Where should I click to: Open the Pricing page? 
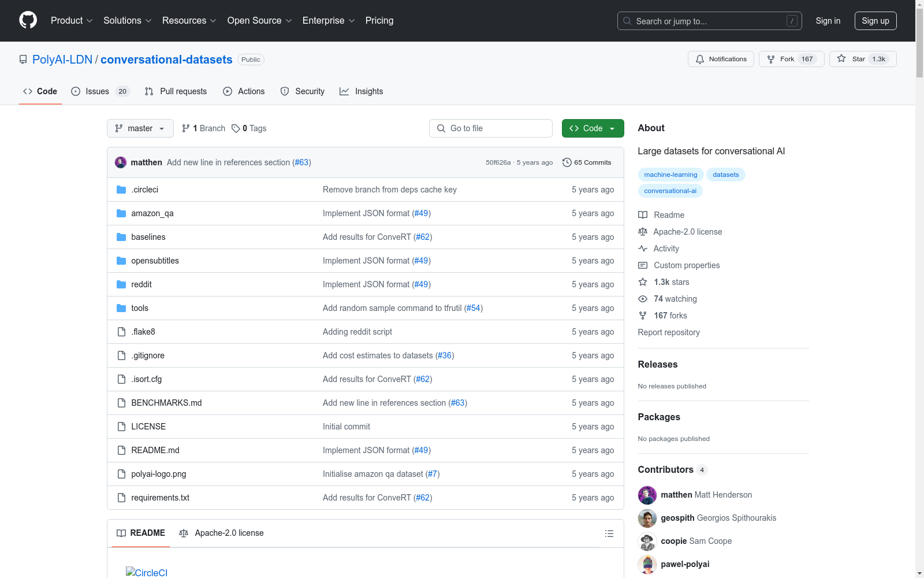(x=379, y=20)
